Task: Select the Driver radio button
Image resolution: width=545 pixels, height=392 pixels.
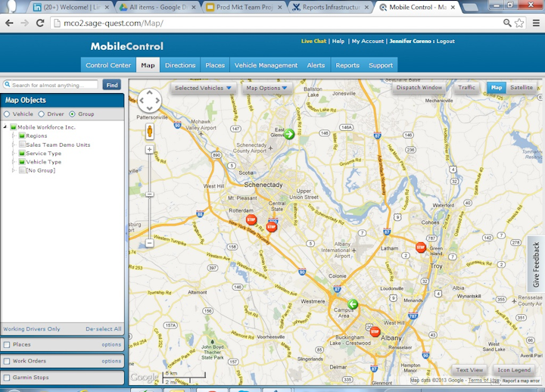Action: (42, 114)
